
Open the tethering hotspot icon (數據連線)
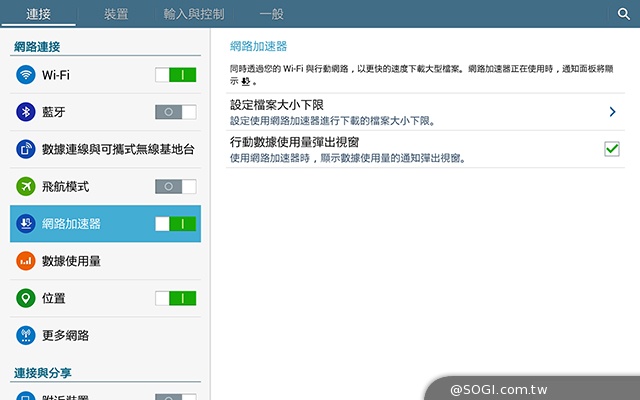pos(26,149)
